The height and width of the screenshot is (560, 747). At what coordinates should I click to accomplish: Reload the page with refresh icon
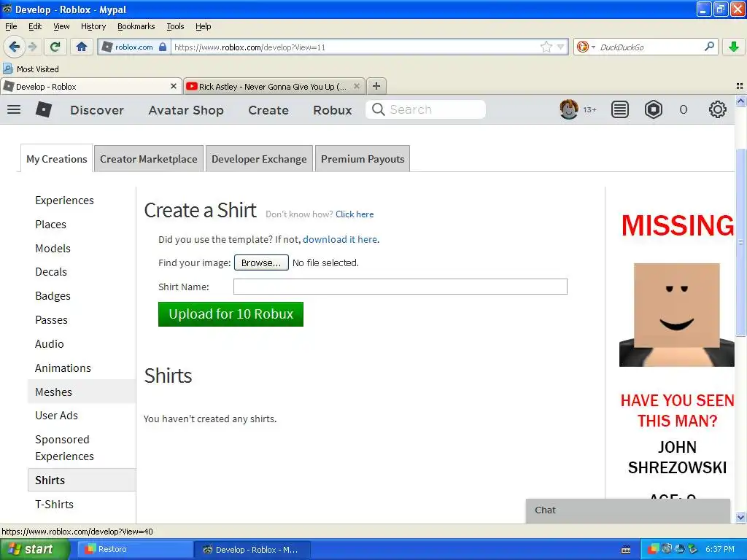tap(55, 47)
